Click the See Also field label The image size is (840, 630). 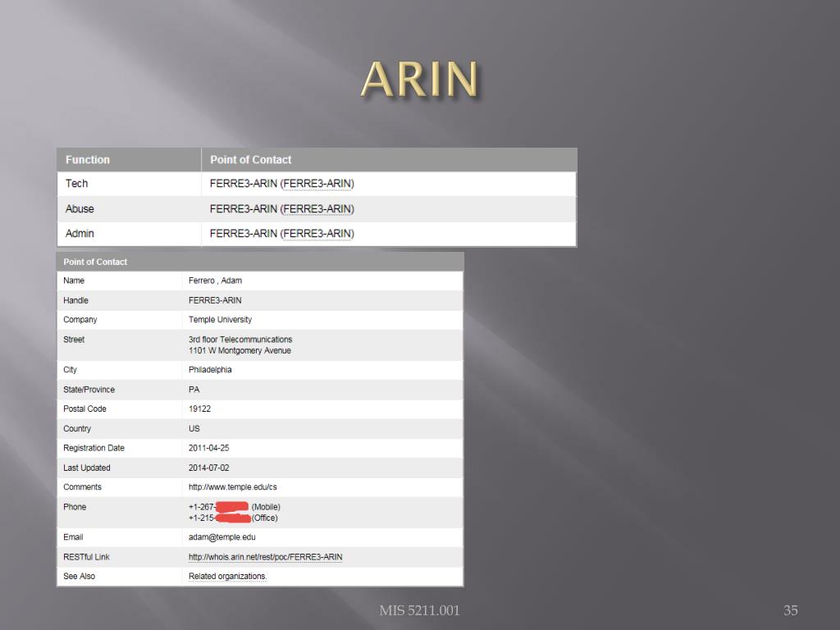(x=80, y=577)
